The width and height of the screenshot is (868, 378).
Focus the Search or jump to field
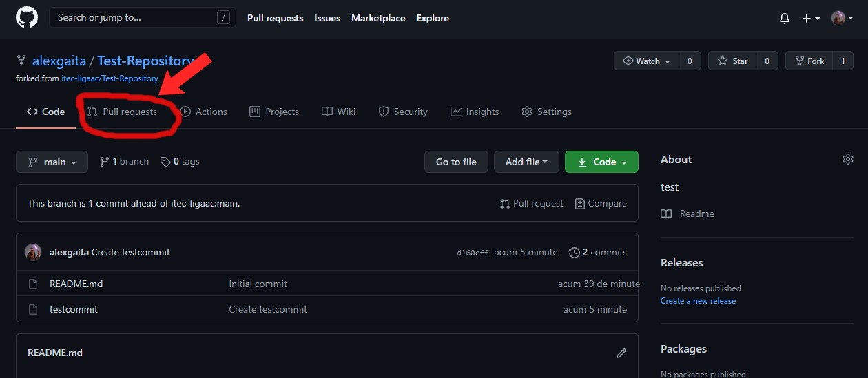143,18
